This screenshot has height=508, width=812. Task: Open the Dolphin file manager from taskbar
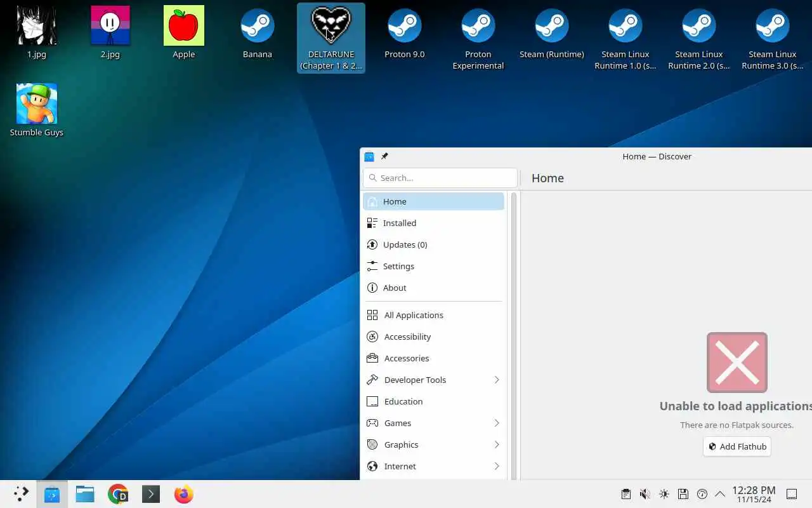coord(85,494)
